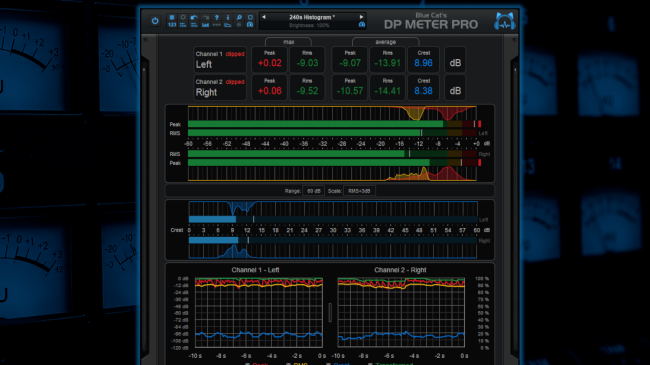
Task: Click the envelope curve icon below the info icon
Action: point(228,25)
